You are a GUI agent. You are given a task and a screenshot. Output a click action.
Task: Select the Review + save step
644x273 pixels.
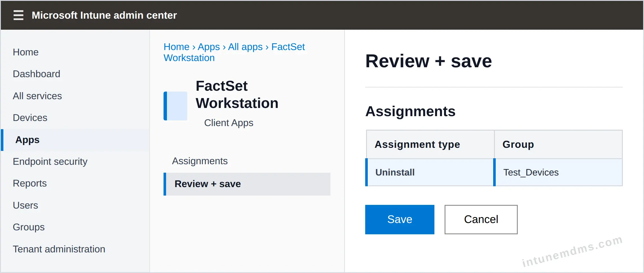[247, 184]
